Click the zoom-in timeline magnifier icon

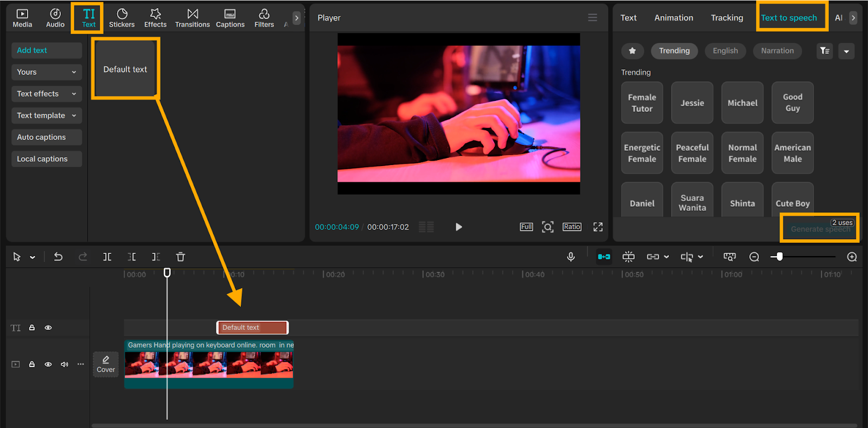tap(852, 257)
